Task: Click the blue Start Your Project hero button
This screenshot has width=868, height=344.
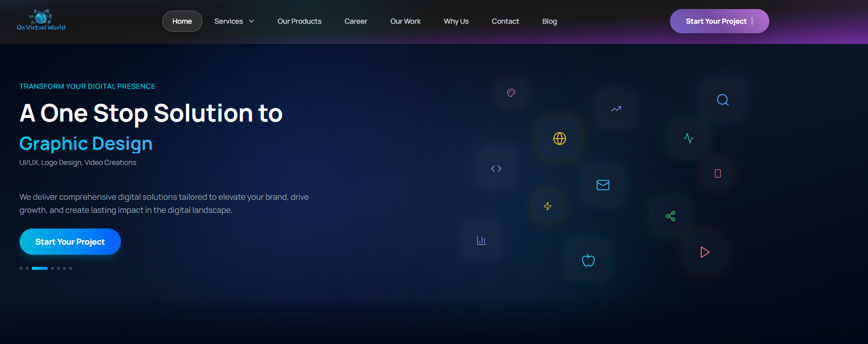Action: pyautogui.click(x=70, y=242)
